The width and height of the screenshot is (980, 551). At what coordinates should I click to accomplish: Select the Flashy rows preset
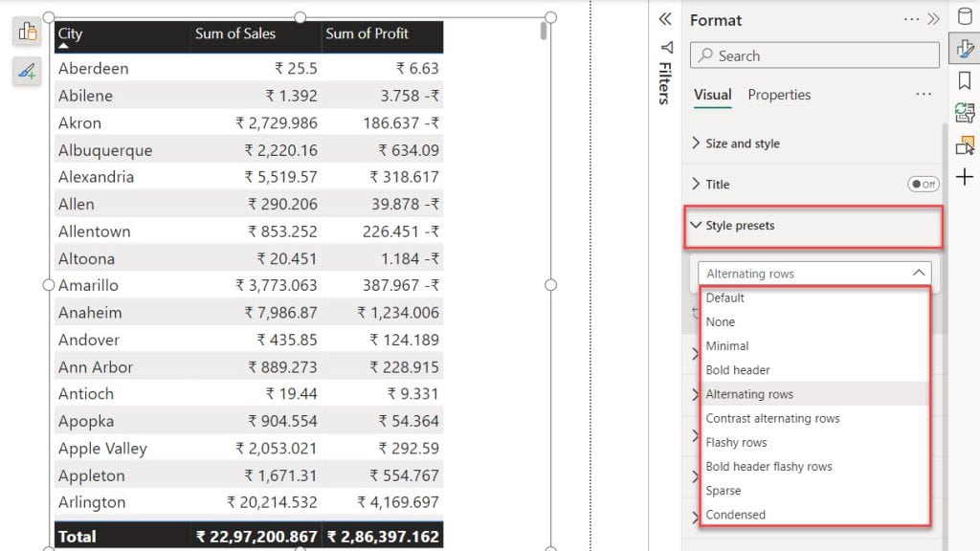814,442
